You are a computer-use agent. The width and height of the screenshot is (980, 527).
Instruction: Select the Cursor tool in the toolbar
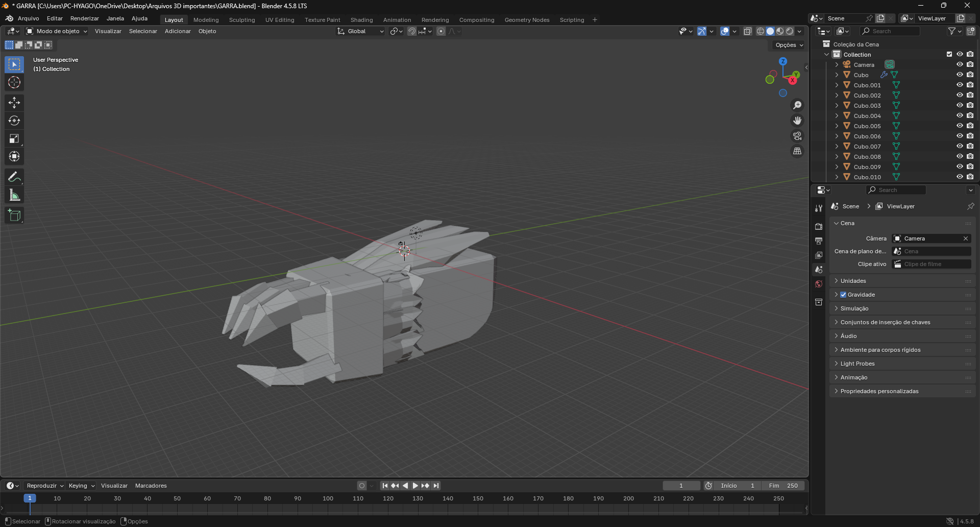(x=14, y=82)
